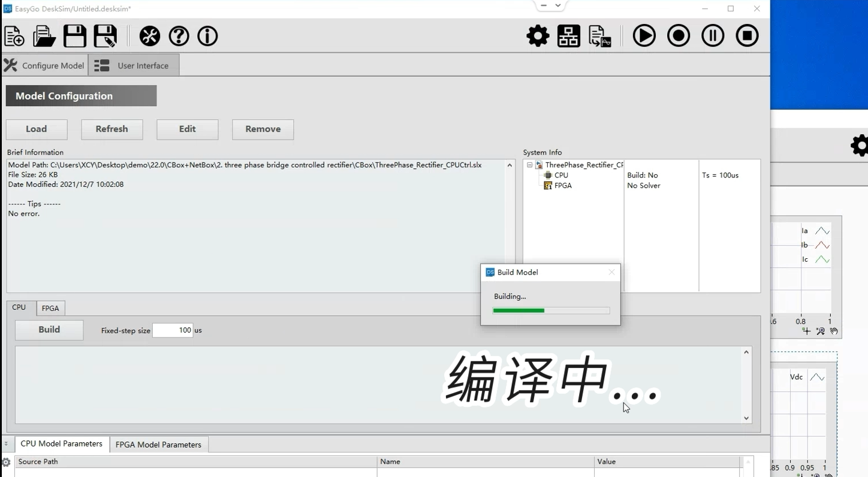Click the 'No Solver' status text
The image size is (868, 477).
pos(644,186)
